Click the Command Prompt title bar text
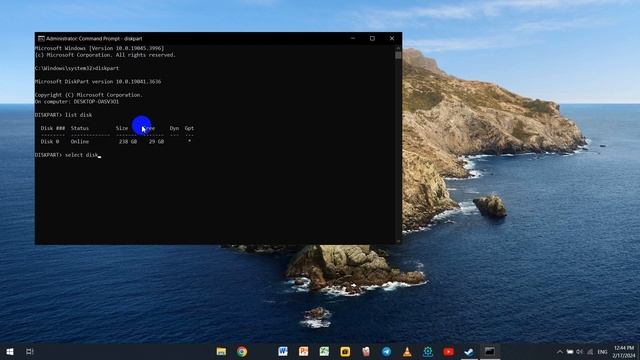The height and width of the screenshot is (360, 640). (94, 38)
